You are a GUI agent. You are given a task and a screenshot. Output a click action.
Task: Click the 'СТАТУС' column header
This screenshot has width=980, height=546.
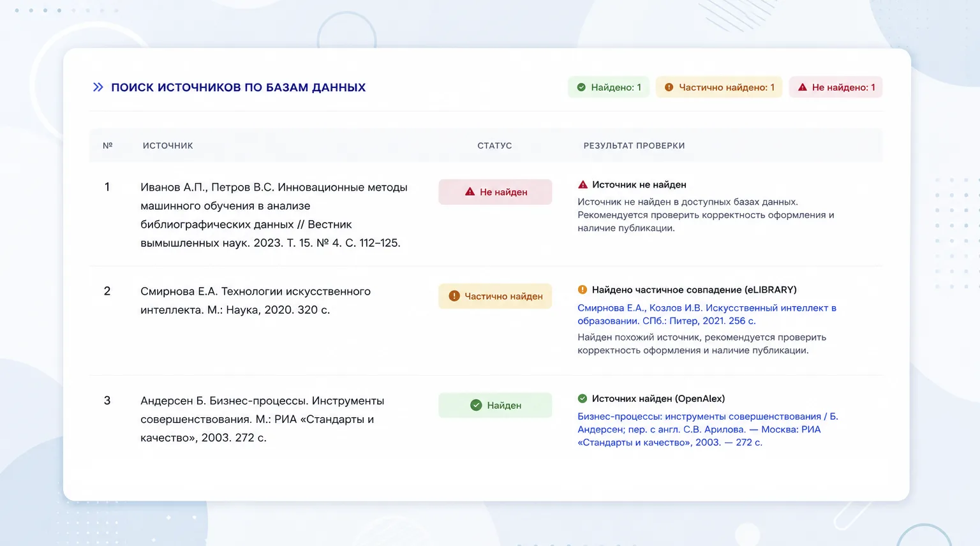[494, 145]
